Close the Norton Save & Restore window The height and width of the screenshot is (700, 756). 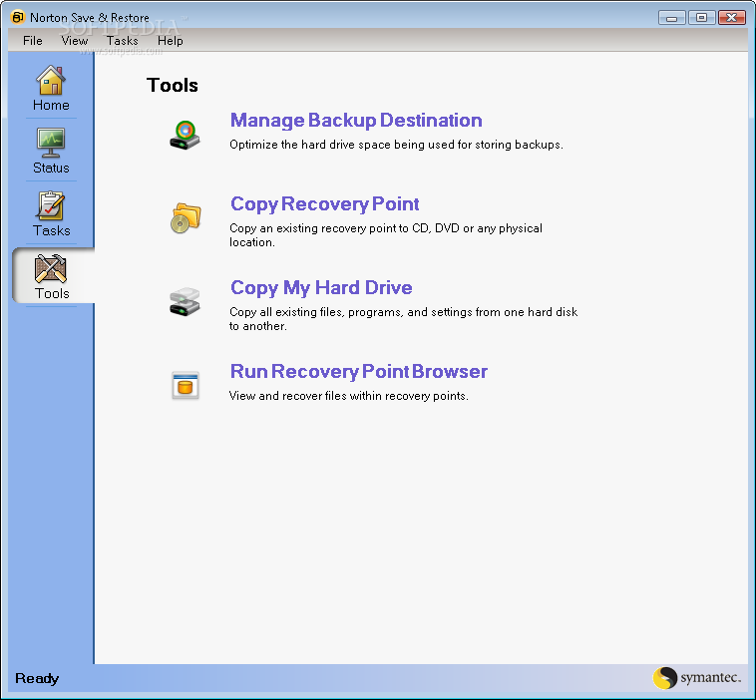point(731,18)
